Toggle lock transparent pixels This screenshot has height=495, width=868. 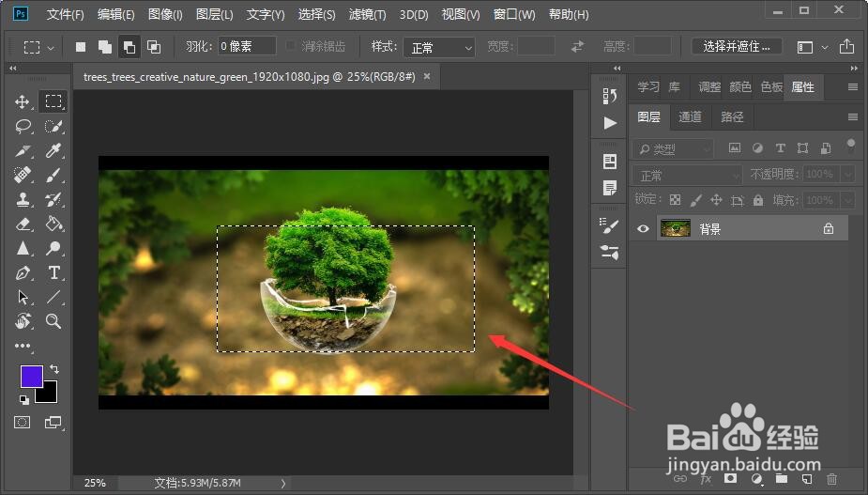[x=675, y=199]
